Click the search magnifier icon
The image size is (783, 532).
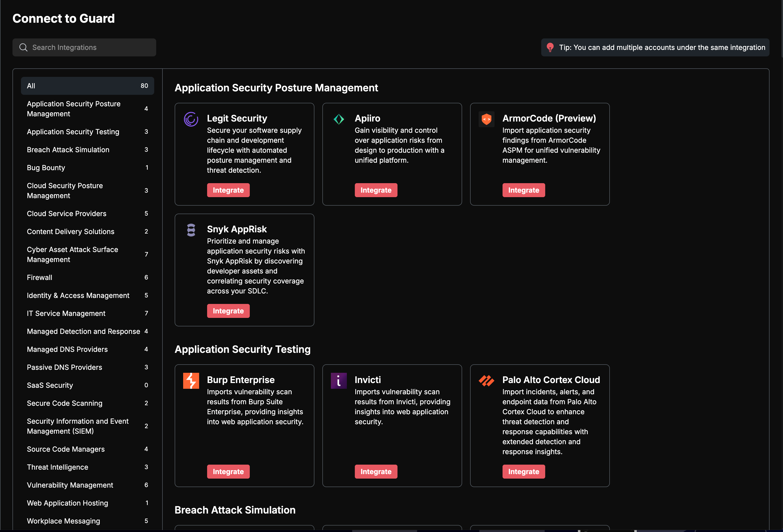click(23, 47)
